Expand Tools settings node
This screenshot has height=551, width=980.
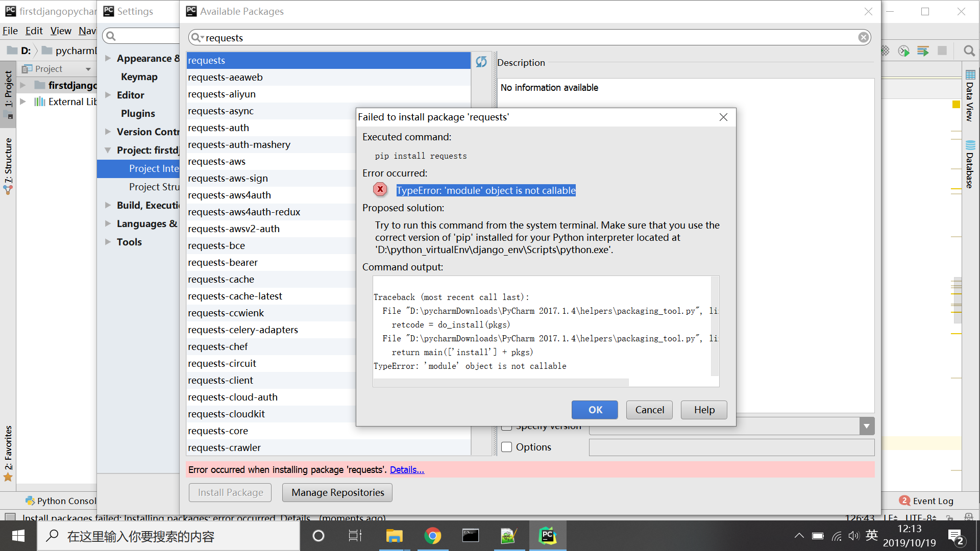coord(108,242)
